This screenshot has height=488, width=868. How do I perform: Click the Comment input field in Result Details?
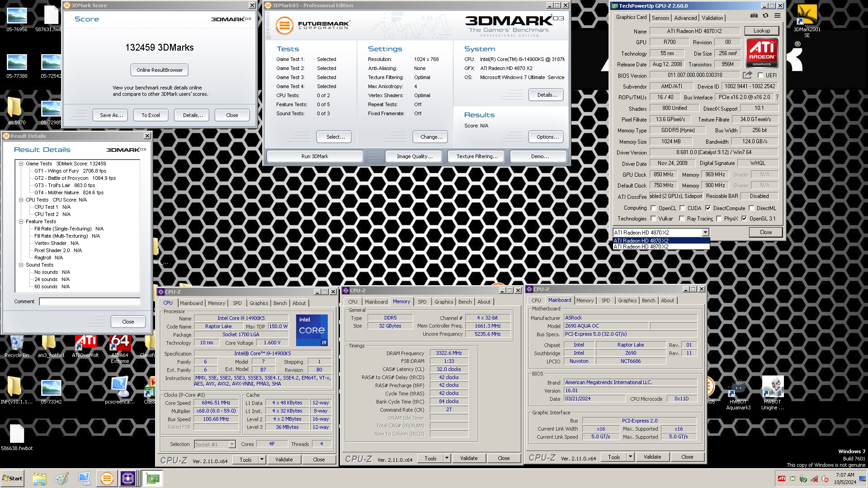tap(90, 301)
